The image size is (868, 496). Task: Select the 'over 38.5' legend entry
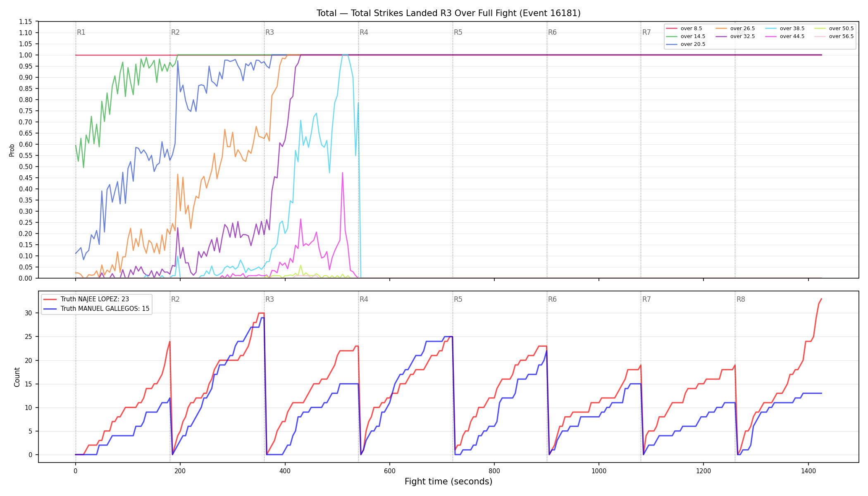pyautogui.click(x=785, y=29)
